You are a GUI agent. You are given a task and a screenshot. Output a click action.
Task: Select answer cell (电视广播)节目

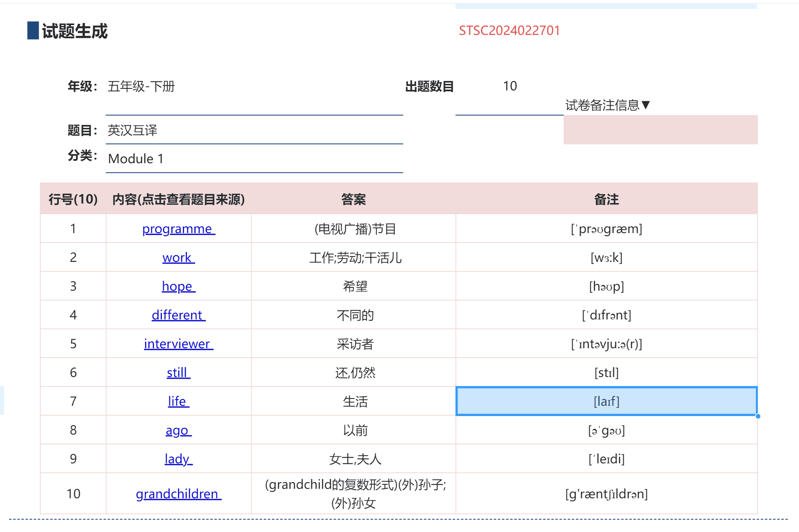click(354, 229)
